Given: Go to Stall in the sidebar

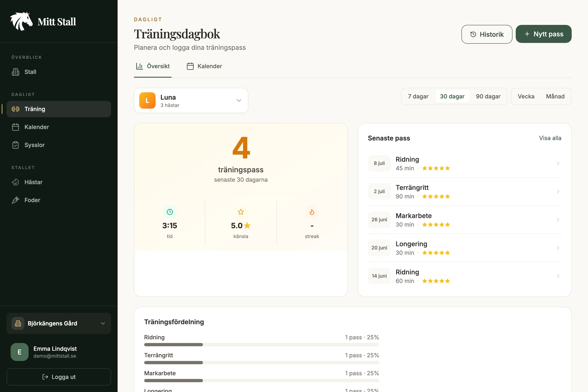Looking at the screenshot, I should click(59, 72).
